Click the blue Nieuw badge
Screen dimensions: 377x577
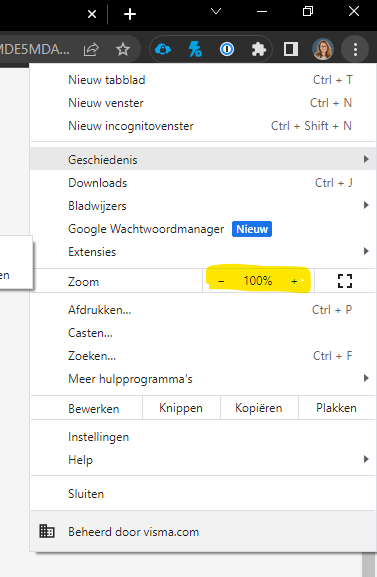[x=252, y=229]
